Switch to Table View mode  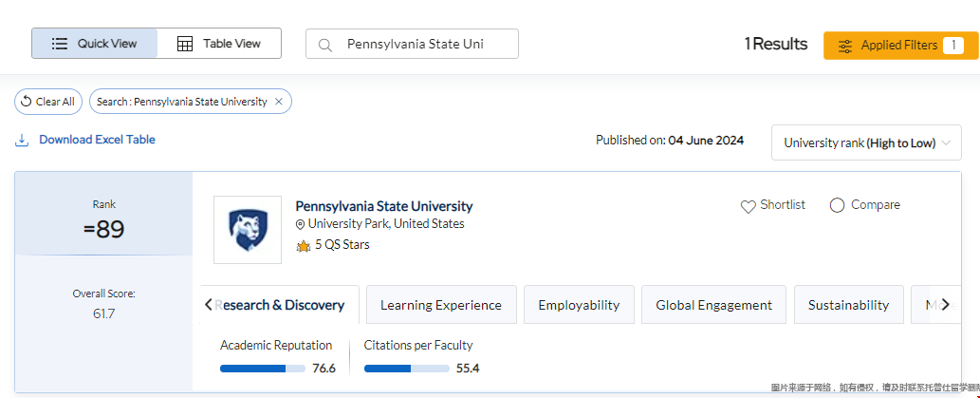pyautogui.click(x=219, y=44)
